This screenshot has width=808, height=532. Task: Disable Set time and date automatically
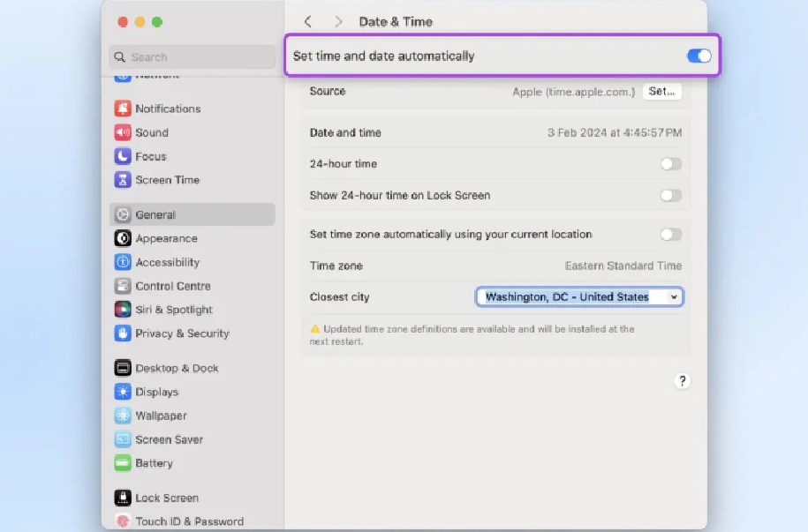tap(698, 55)
